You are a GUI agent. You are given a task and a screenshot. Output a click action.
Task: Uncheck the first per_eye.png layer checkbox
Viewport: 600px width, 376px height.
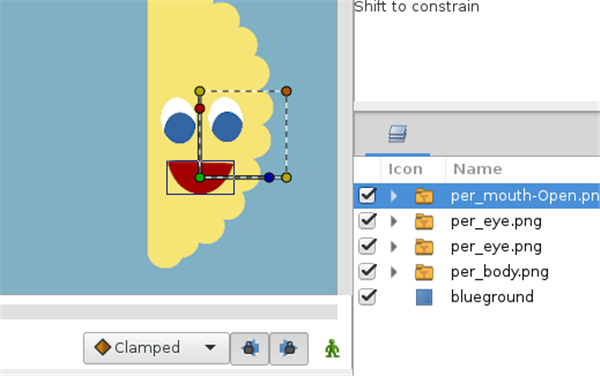click(367, 221)
